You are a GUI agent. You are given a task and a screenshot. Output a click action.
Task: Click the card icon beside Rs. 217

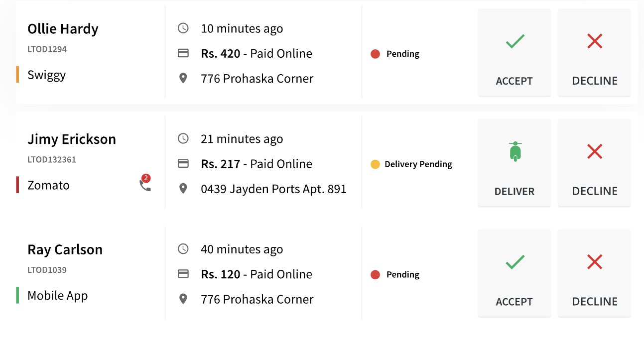click(183, 164)
